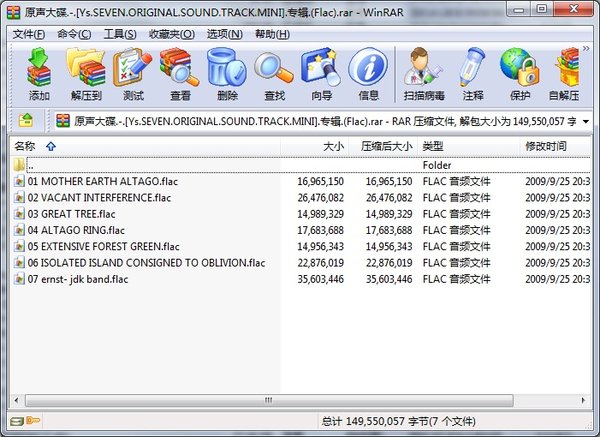Launch the Wizard (向导) tool
The image size is (600, 437).
click(321, 74)
